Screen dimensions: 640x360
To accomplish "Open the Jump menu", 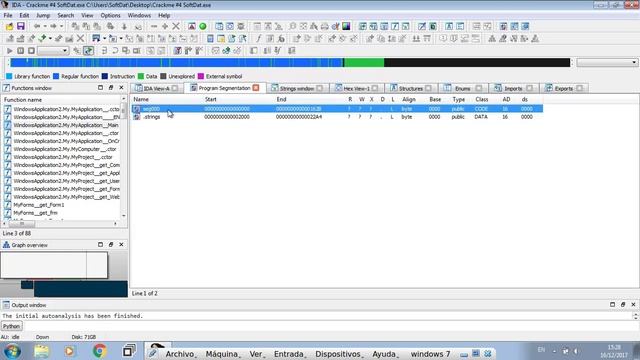I will click(x=43, y=16).
